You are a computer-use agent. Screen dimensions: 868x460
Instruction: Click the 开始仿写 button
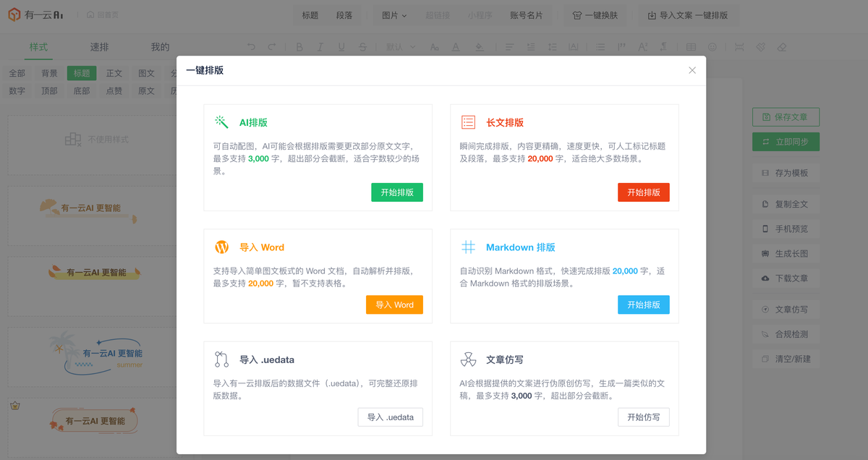[x=643, y=417]
